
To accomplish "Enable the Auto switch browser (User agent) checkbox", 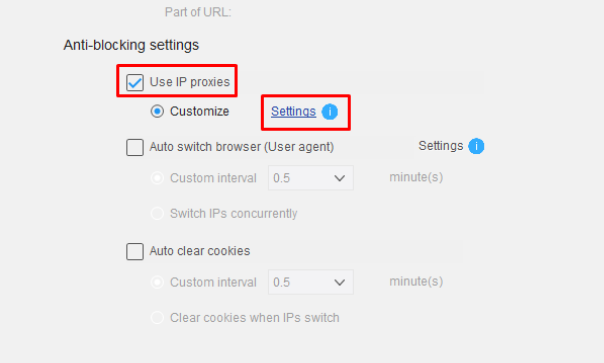I will 135,147.
